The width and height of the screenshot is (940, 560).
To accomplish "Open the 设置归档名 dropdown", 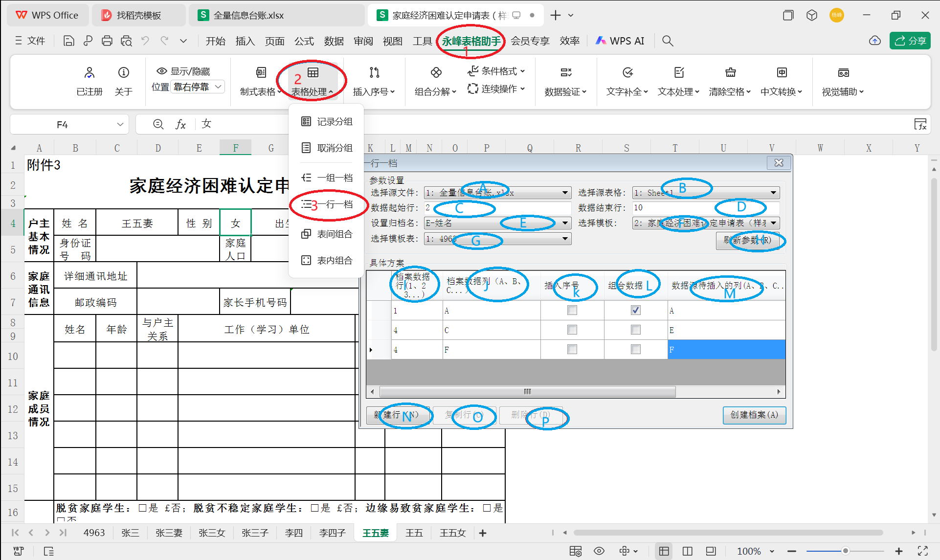I will (x=566, y=223).
